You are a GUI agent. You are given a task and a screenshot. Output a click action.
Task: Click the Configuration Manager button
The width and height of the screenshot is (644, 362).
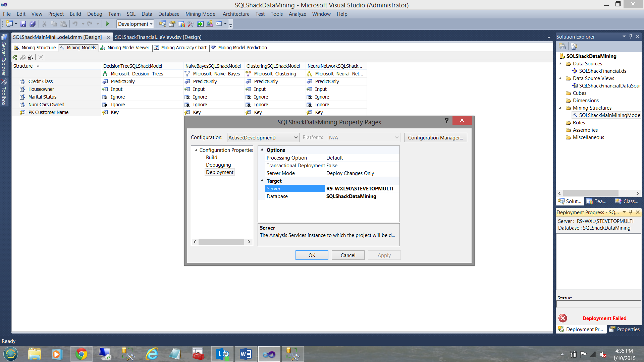tap(435, 137)
